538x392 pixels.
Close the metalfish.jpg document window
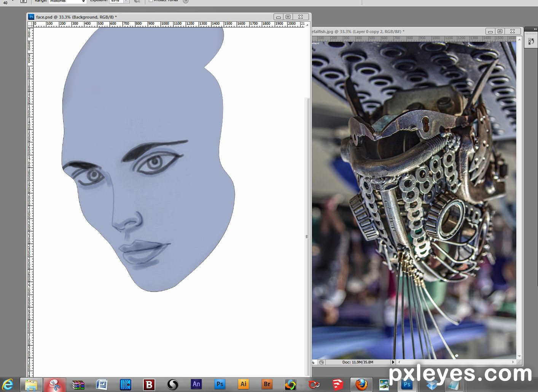point(513,31)
